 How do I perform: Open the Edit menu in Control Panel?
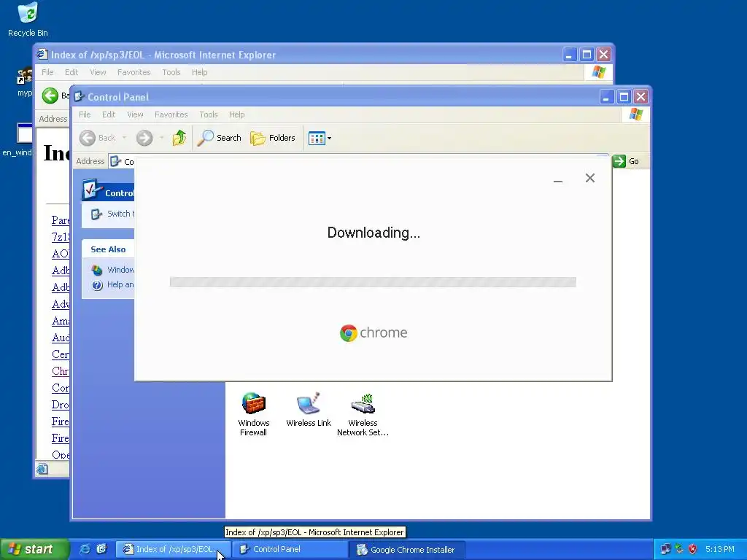click(x=109, y=114)
